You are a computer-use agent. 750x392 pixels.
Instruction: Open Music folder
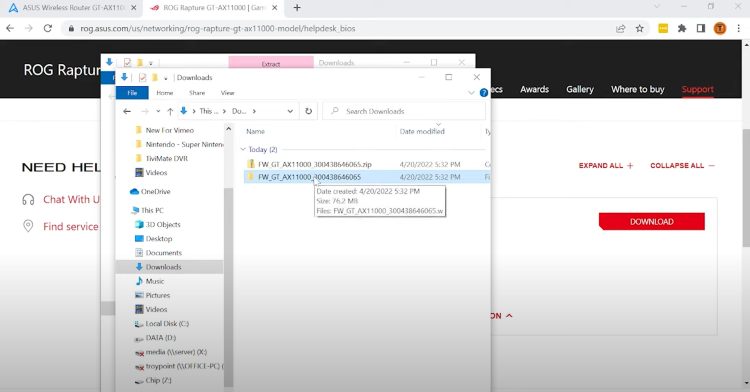pos(154,281)
